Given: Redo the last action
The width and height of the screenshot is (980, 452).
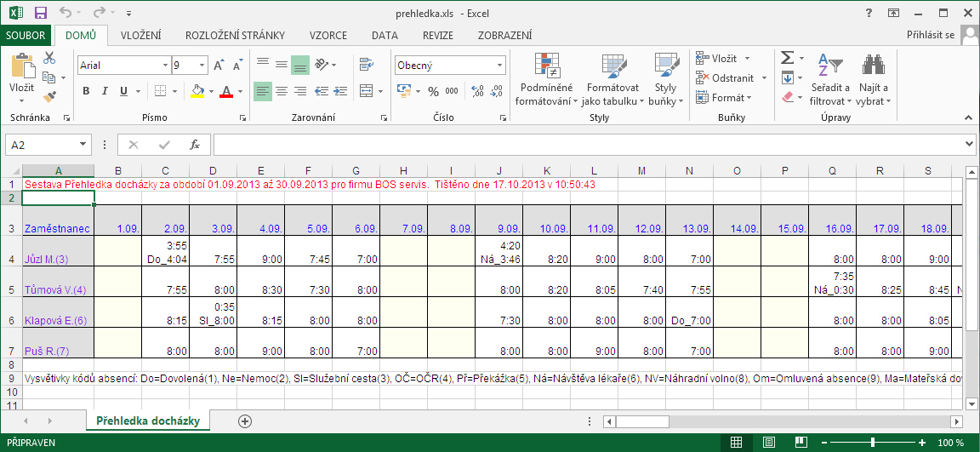Looking at the screenshot, I should point(99,13).
